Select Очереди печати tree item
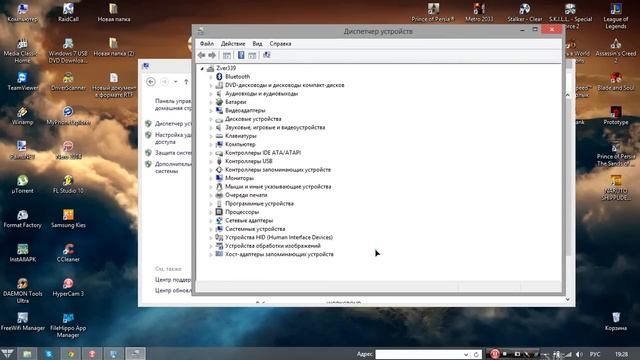 (246, 196)
